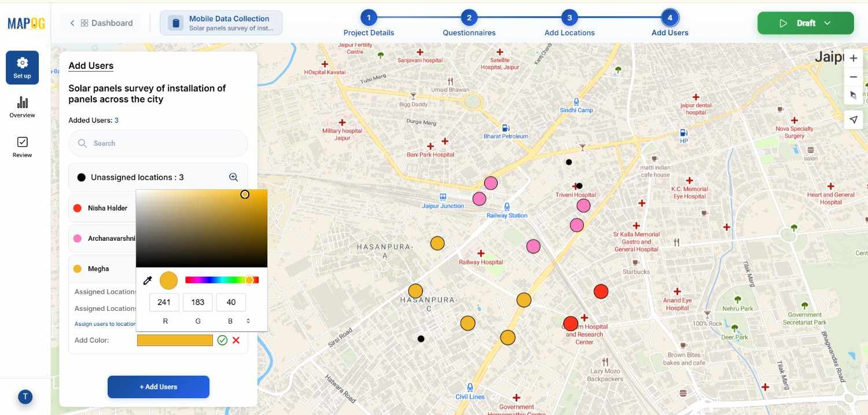
Task: Go to the Review section
Action: [x=23, y=147]
